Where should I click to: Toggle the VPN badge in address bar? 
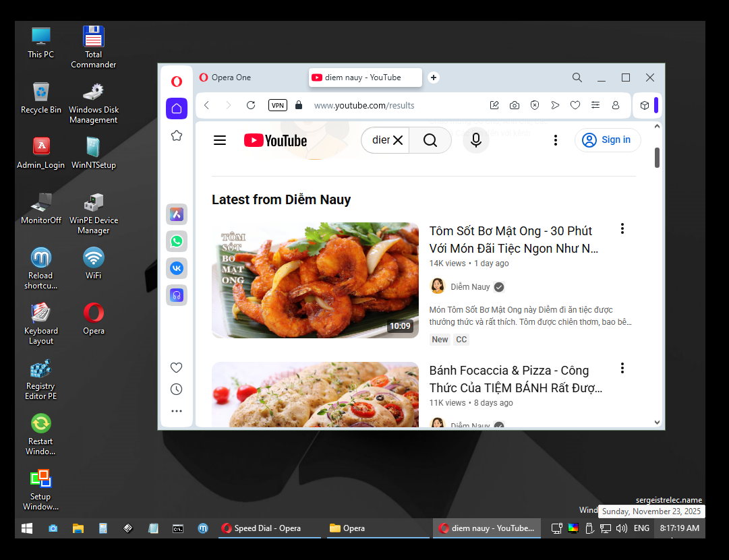(x=278, y=106)
